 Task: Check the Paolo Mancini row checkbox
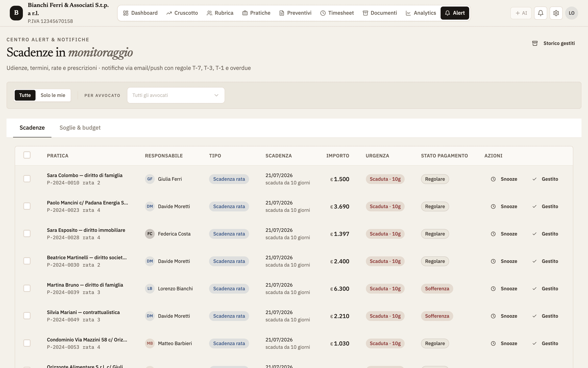tap(27, 206)
